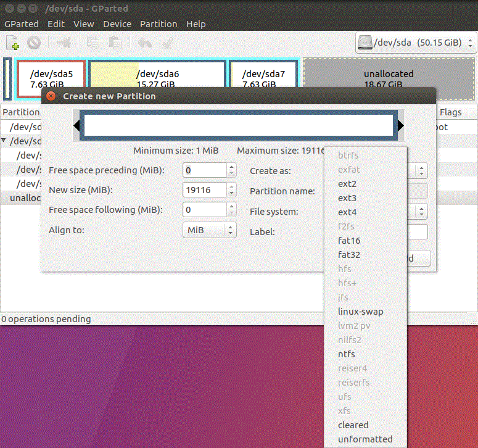
Task: Increase Free space preceding value
Action: (x=231, y=167)
